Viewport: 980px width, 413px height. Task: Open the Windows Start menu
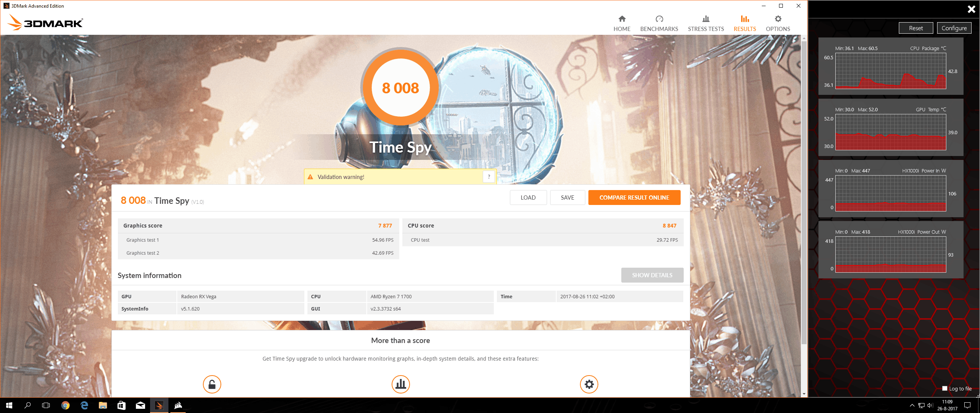pos(9,405)
